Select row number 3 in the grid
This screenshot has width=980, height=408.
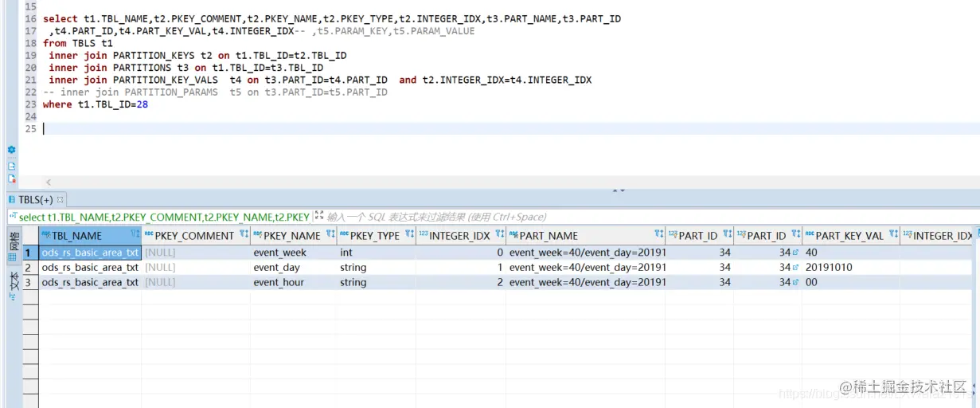(x=30, y=282)
